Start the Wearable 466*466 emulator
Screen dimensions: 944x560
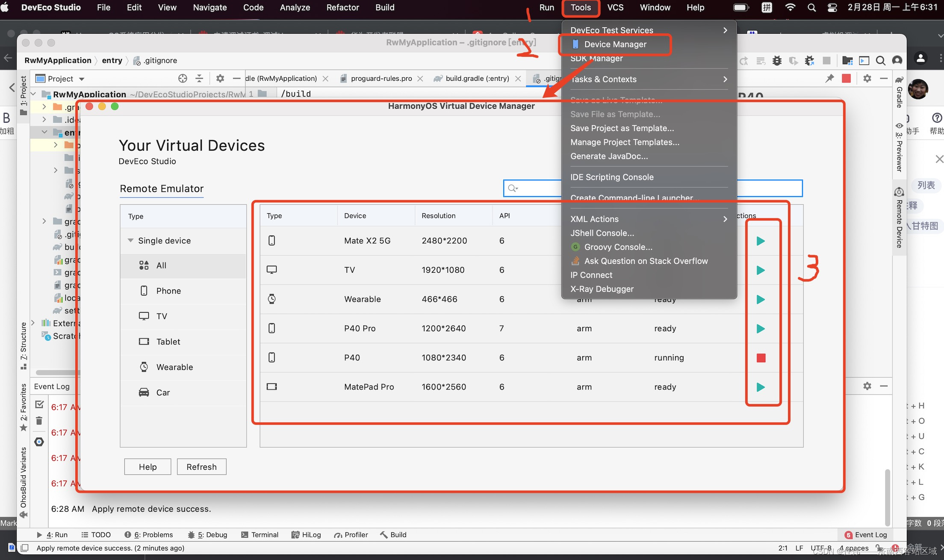click(761, 299)
